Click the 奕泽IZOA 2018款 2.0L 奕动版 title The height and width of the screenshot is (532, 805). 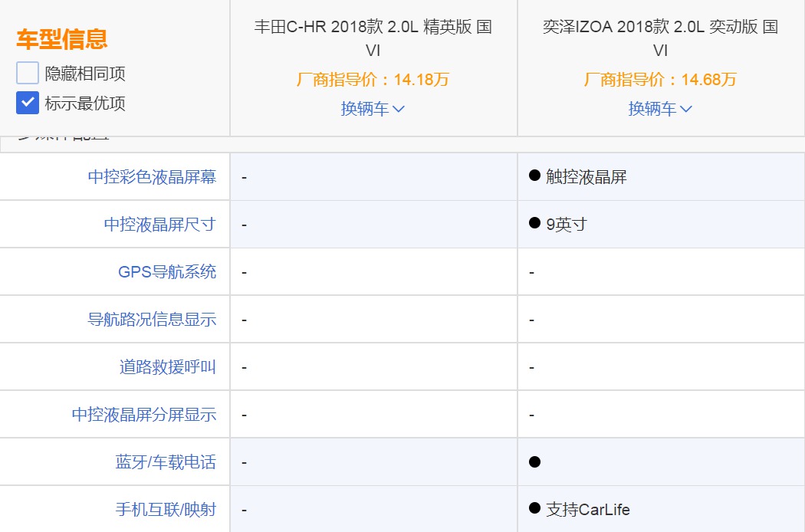660,38
